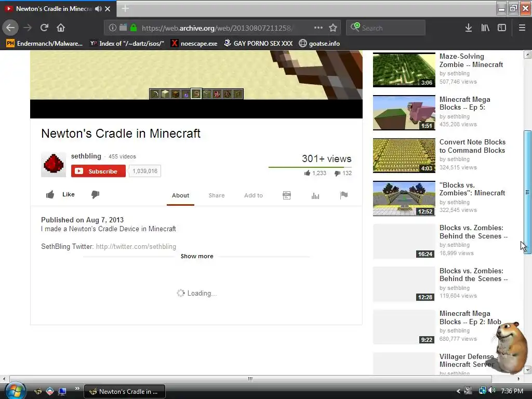The image size is (532, 399).
Task: Expand quick launch chevron on taskbar
Action: (77, 389)
